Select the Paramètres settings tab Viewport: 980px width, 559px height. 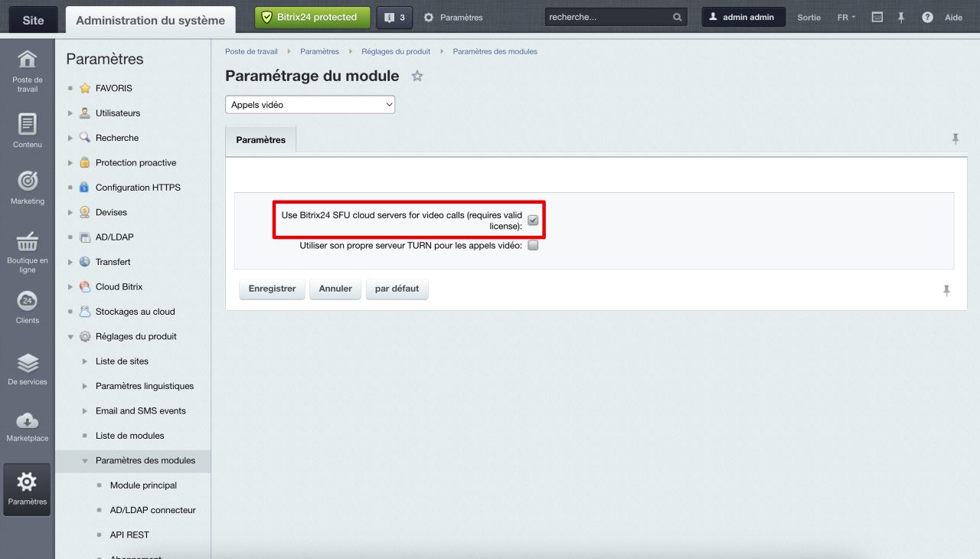[x=260, y=139]
